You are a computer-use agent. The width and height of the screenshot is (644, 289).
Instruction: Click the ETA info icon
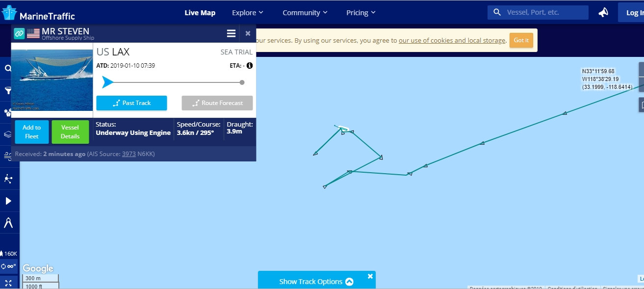pyautogui.click(x=249, y=65)
